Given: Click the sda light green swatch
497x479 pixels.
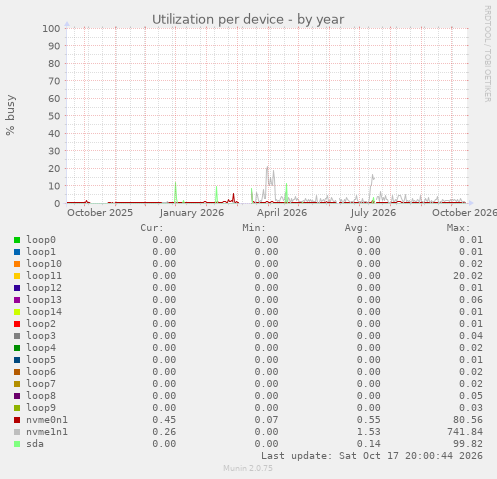Looking at the screenshot, I should tap(17, 444).
